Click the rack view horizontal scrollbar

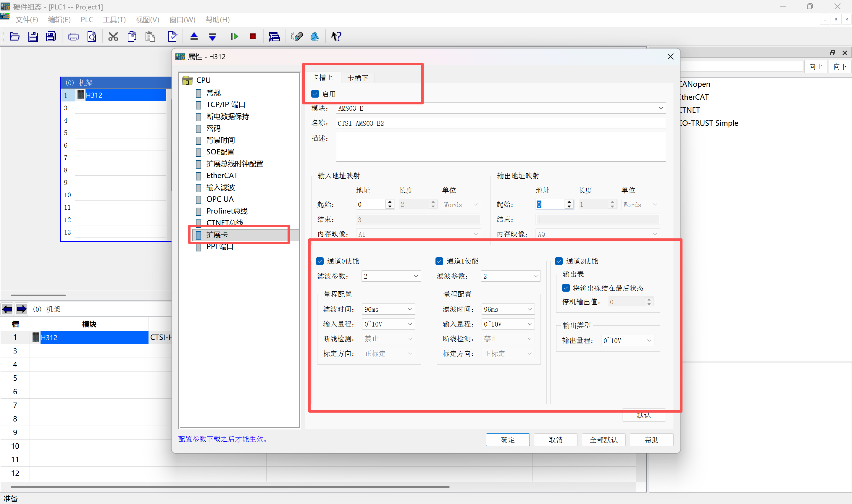coord(38,295)
